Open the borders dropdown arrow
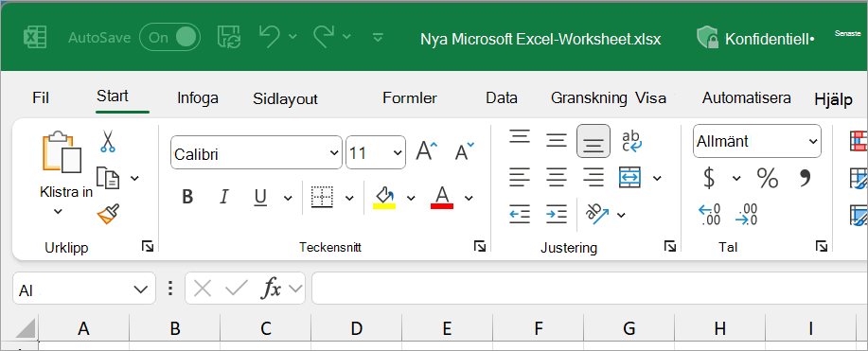Viewport: 868px width, 351px height. pos(349,198)
